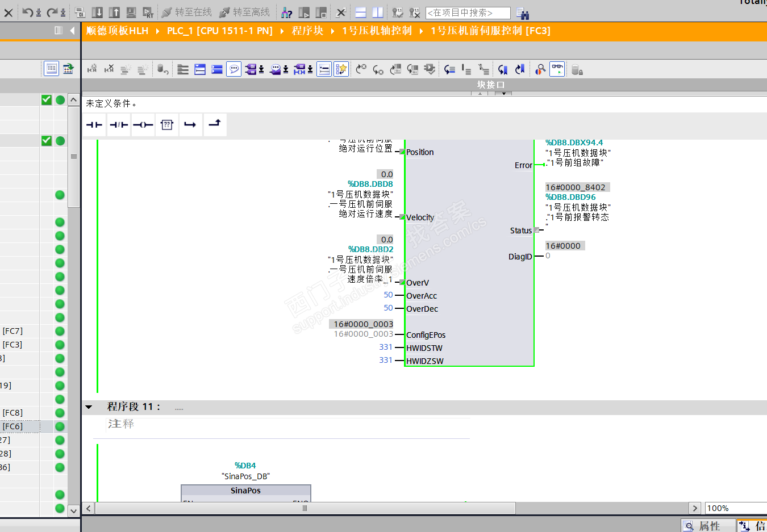Click the 注释 comment field of segment 11
This screenshot has width=767, height=532.
[288, 424]
